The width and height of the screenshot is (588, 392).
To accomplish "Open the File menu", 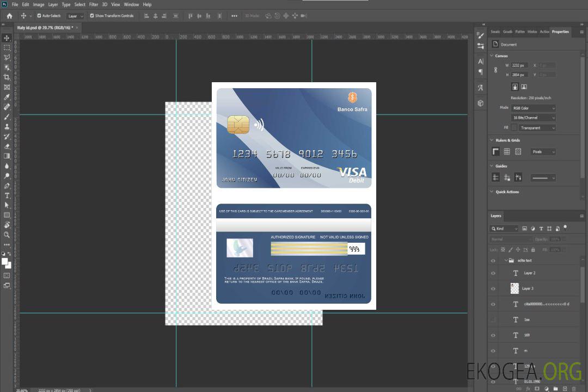I will click(15, 4).
